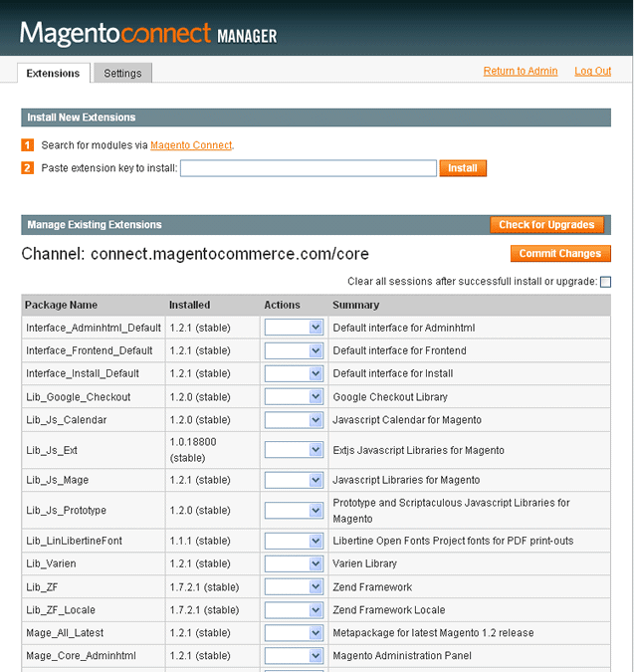This screenshot has height=672, width=634.
Task: Follow the Return to Admin link
Action: point(521,71)
